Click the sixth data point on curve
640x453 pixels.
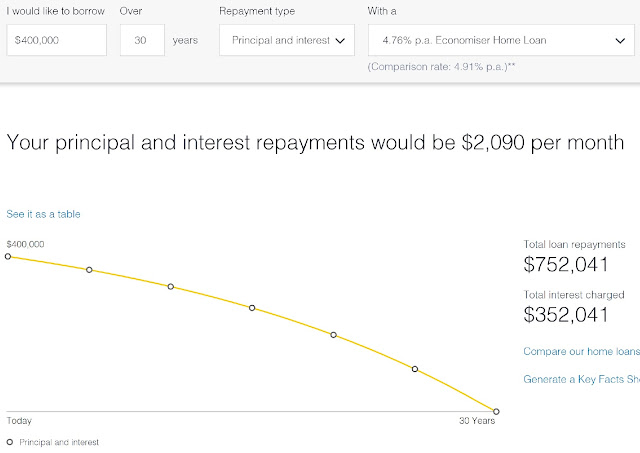(x=415, y=369)
